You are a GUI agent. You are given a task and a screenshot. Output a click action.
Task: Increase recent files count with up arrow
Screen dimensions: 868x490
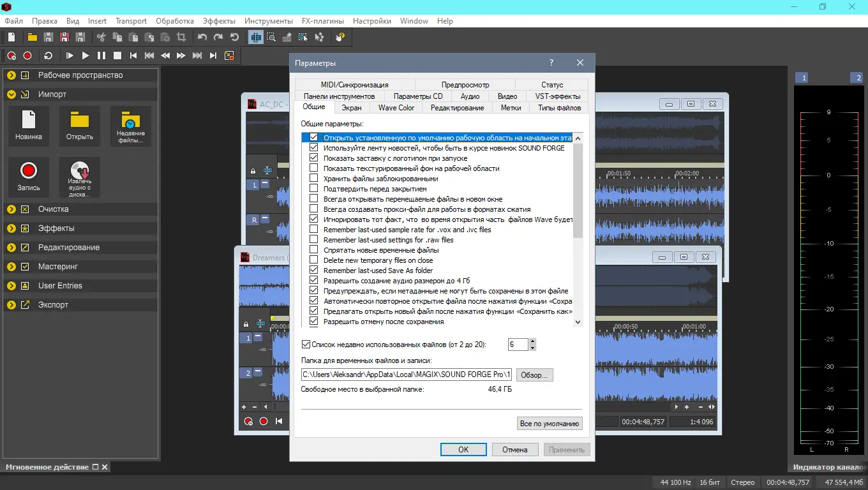point(533,341)
